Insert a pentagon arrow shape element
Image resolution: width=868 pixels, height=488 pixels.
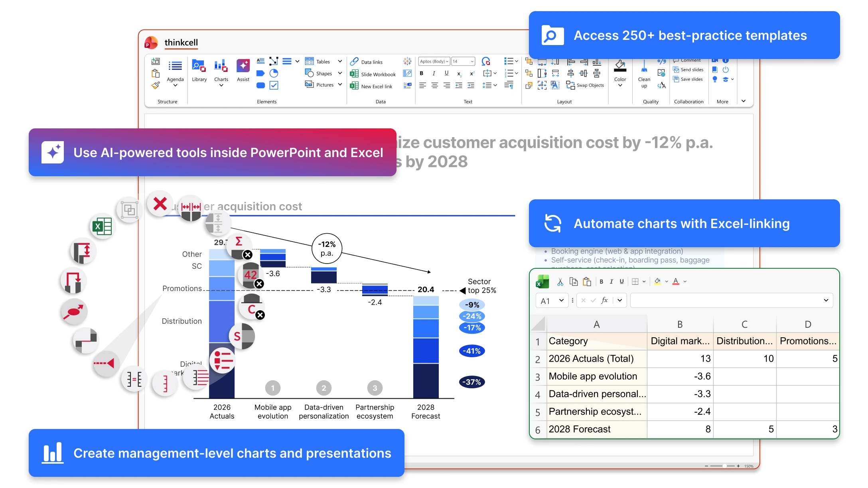coord(260,73)
